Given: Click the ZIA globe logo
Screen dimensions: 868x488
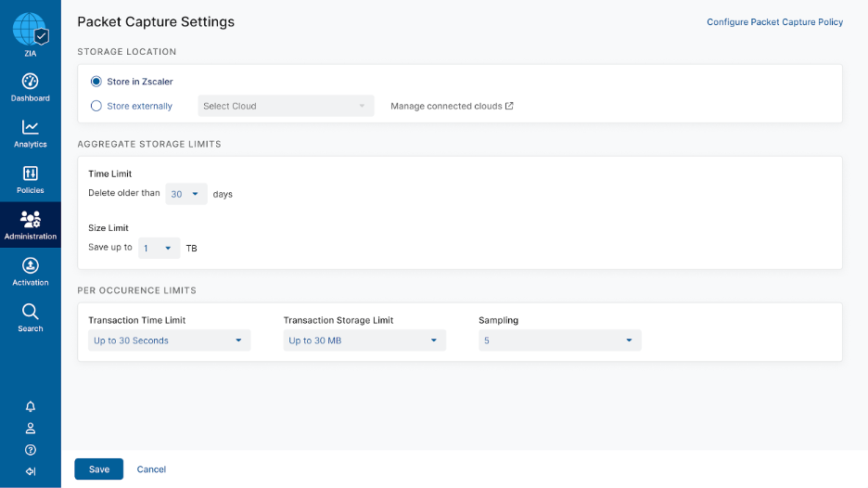Looking at the screenshot, I should [x=30, y=30].
